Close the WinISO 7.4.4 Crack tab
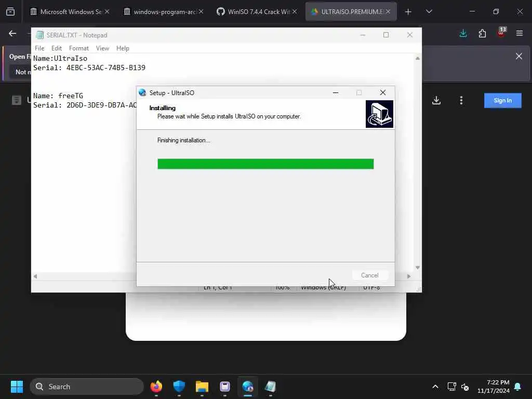Image resolution: width=532 pixels, height=399 pixels. coord(295,11)
